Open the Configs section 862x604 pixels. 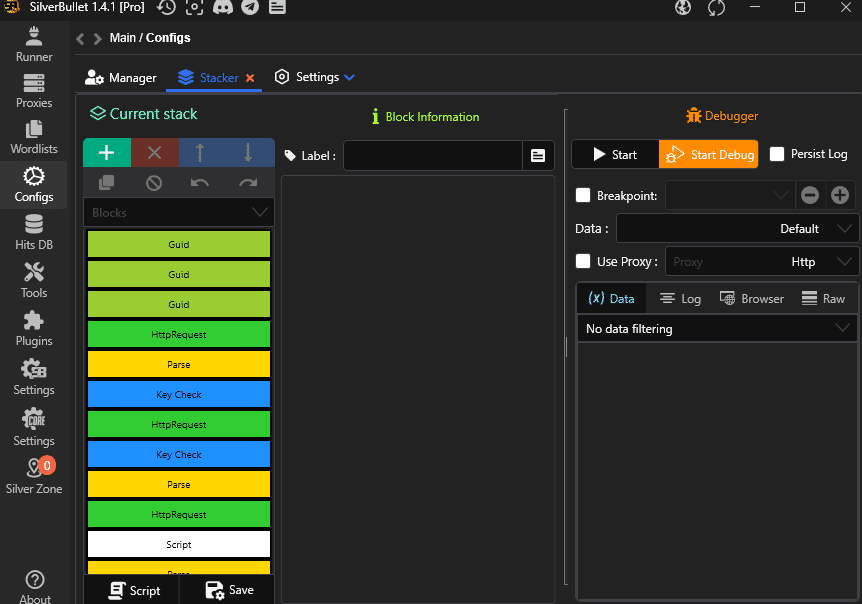34,185
